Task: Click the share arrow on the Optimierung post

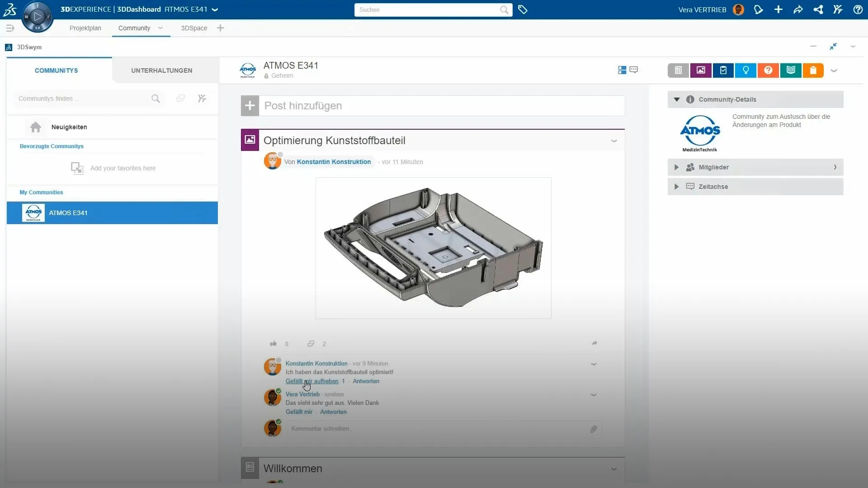Action: 594,343
